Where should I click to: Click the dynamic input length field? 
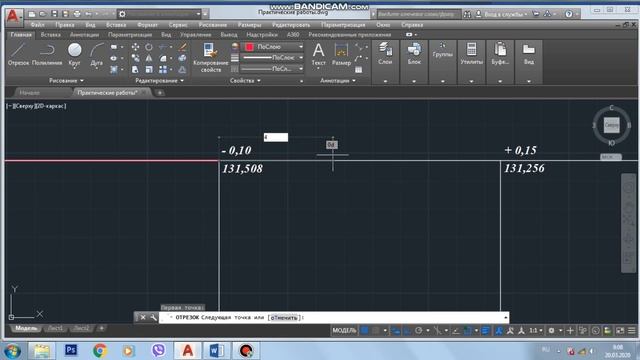[276, 137]
